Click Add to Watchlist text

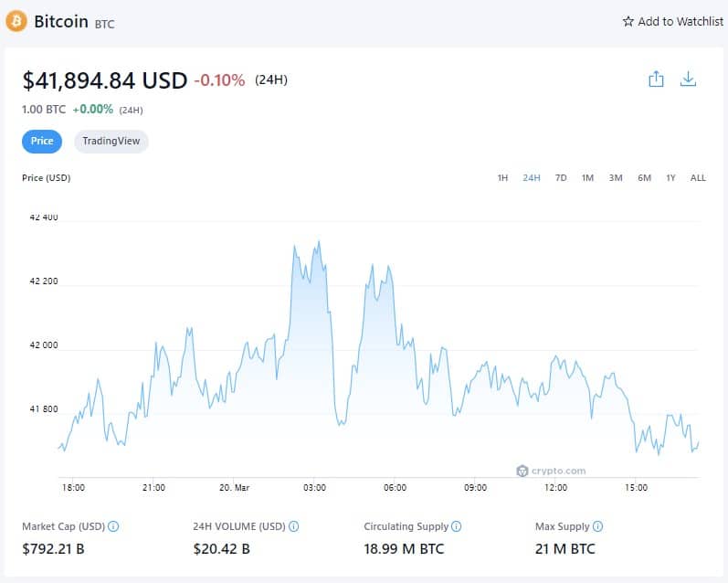coord(681,21)
